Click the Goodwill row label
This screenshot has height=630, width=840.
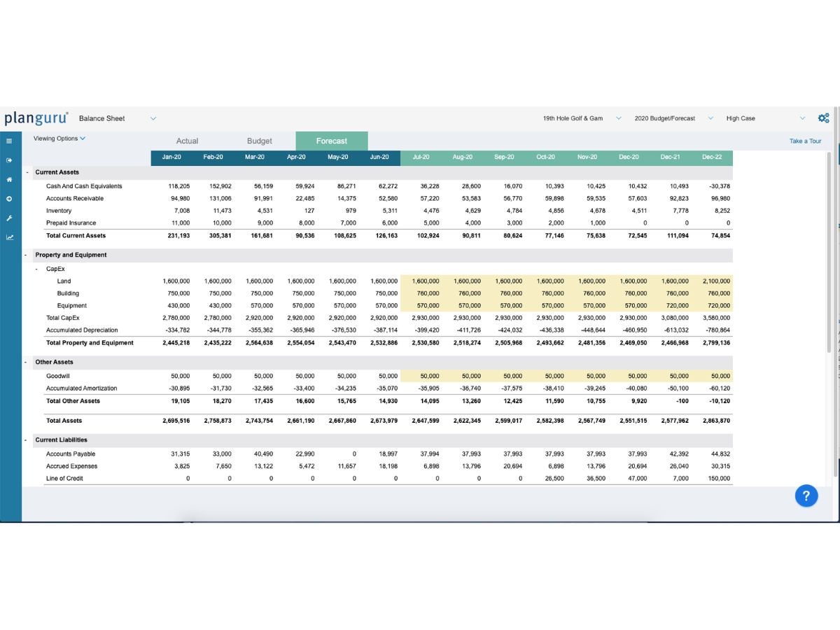tap(57, 376)
